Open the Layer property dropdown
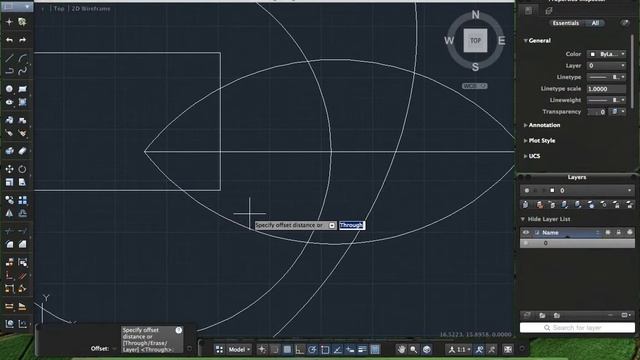Viewport: 640px width, 360px height. [607, 65]
